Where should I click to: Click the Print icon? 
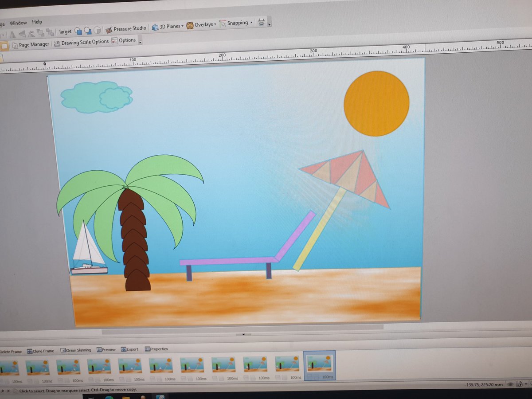click(262, 22)
